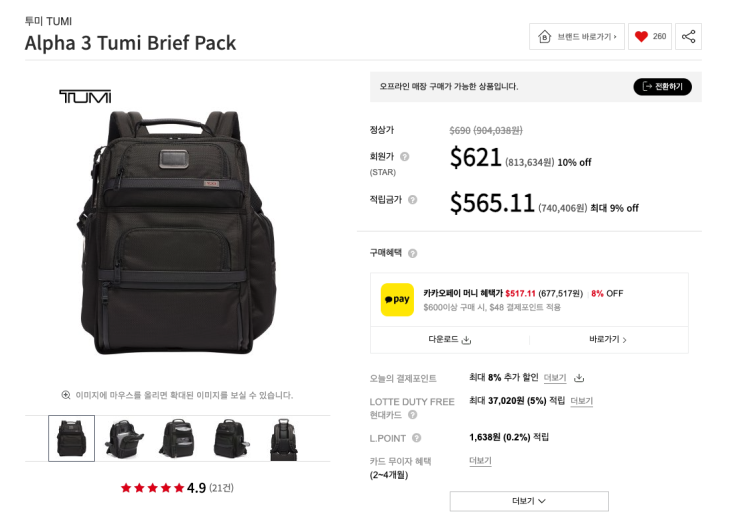This screenshot has height=516, width=743.
Task: Expand the 더보기 dropdown at bottom
Action: [529, 501]
